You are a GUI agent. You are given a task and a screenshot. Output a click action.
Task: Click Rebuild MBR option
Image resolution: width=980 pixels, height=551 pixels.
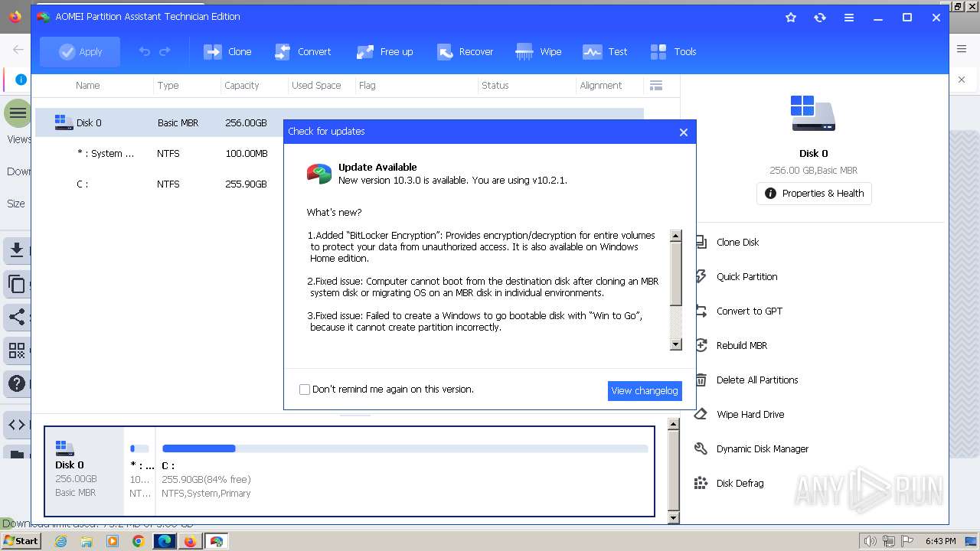pos(741,345)
